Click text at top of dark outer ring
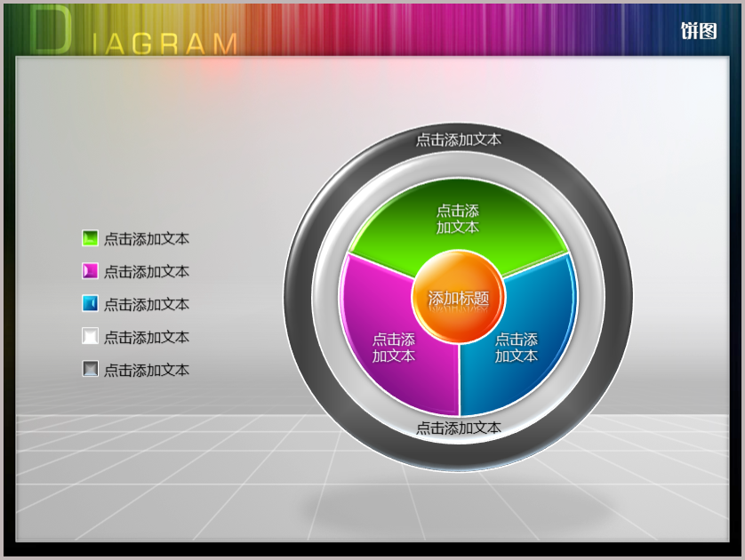This screenshot has width=745, height=560. click(x=459, y=140)
